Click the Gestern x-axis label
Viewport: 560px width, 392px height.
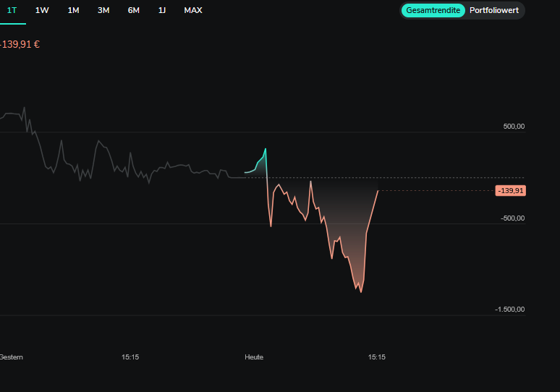point(11,357)
